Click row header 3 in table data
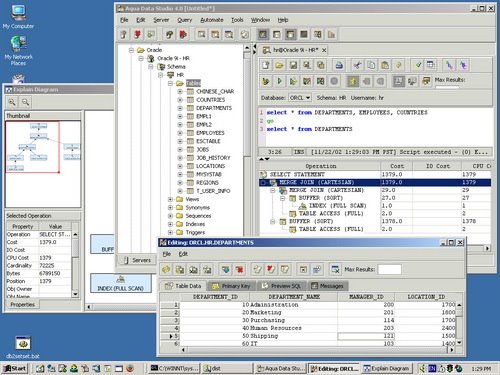Viewport: 500px width, 375px height. click(x=170, y=320)
